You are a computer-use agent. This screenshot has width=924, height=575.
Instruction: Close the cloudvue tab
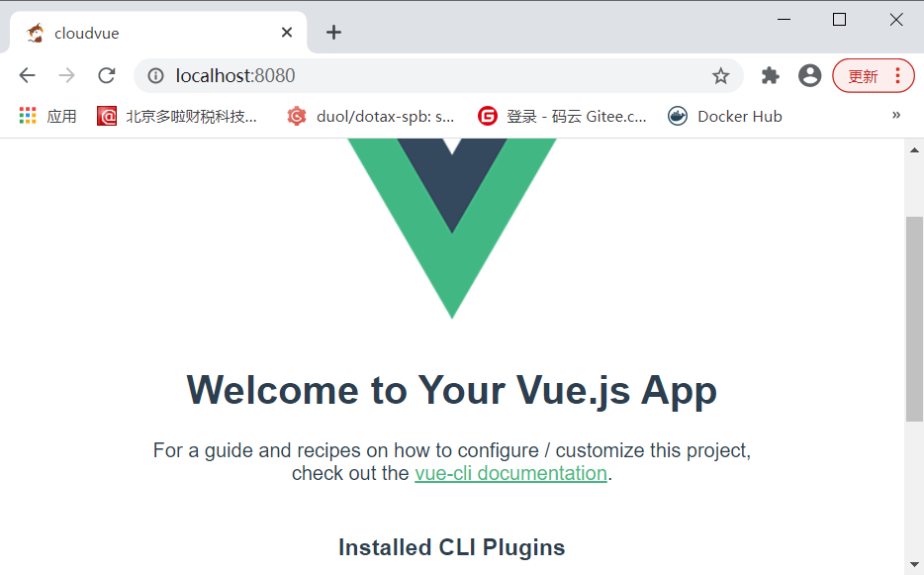point(287,33)
